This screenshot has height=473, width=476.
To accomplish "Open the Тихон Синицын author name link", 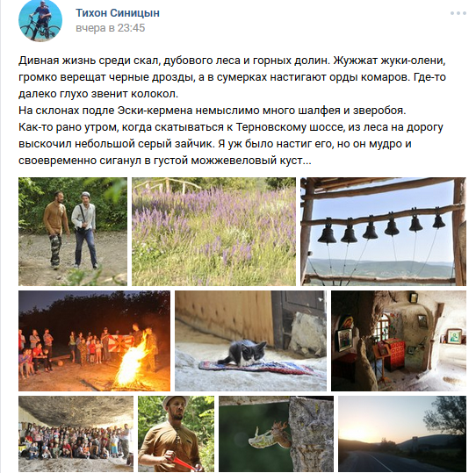I will (118, 13).
